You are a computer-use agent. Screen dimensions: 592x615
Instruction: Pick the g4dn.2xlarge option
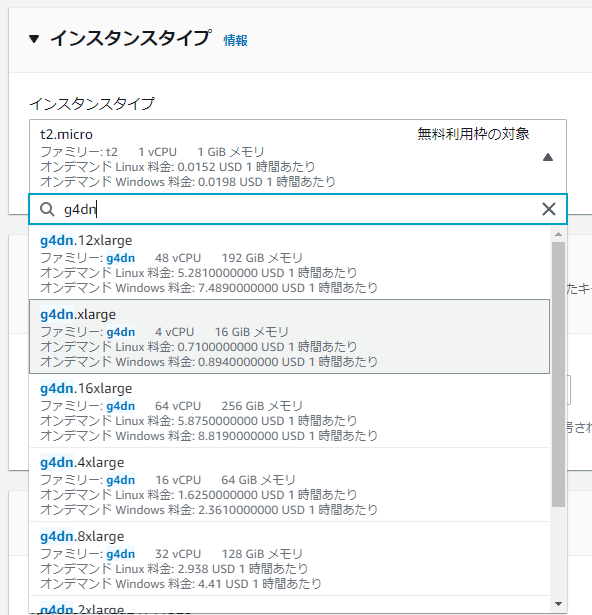coord(290,605)
